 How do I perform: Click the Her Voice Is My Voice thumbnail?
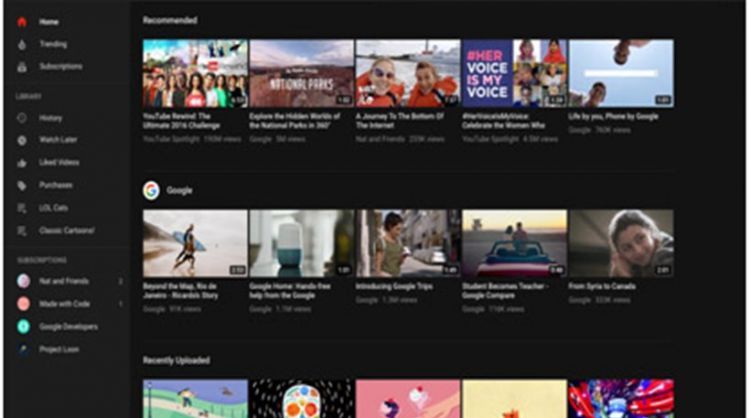pos(514,73)
